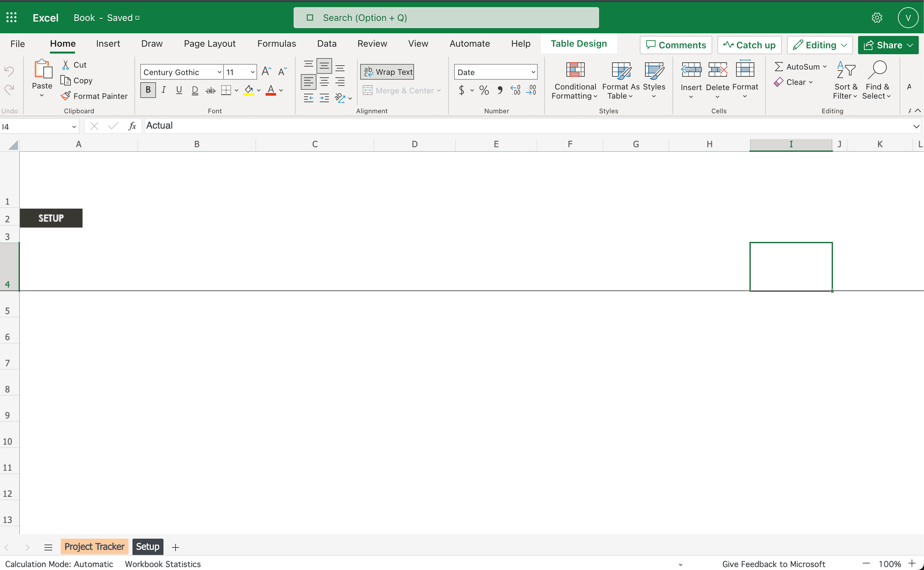924x570 pixels.
Task: Expand the font name dropdown
Action: (x=219, y=72)
